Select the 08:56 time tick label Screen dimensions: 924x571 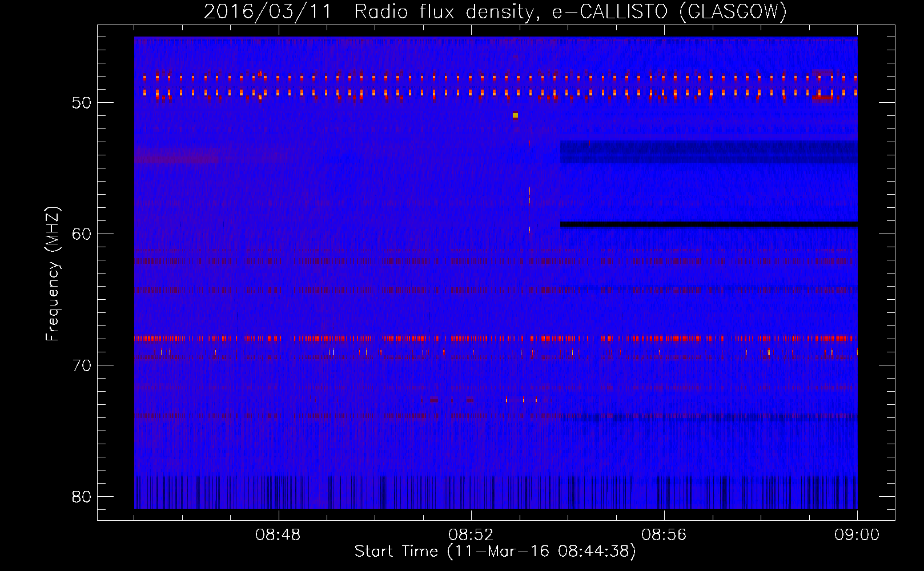pos(664,535)
